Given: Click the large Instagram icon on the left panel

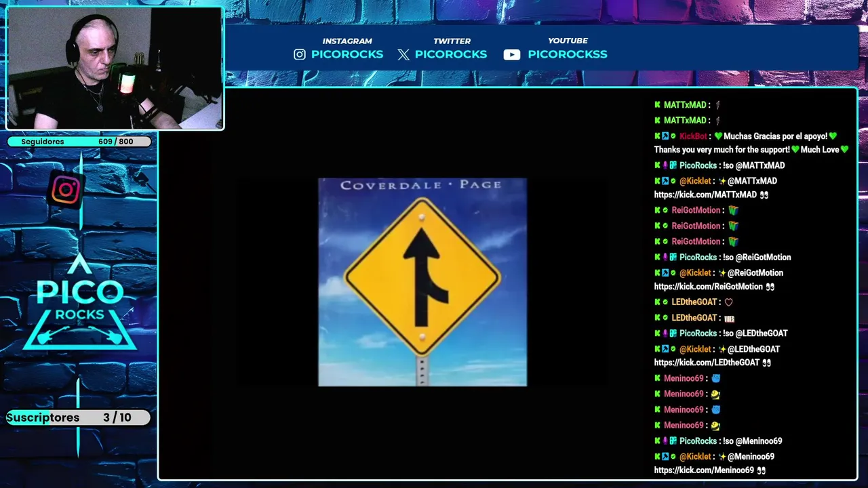Looking at the screenshot, I should point(66,190).
